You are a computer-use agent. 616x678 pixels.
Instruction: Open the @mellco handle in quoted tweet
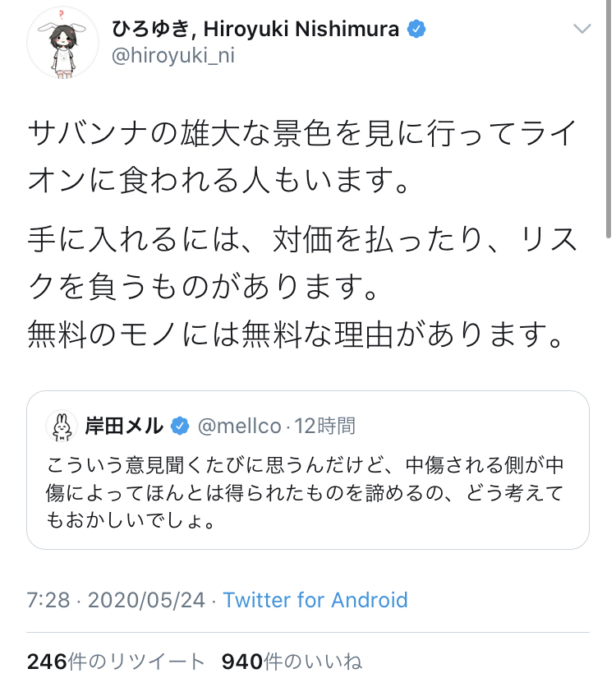pos(240,427)
